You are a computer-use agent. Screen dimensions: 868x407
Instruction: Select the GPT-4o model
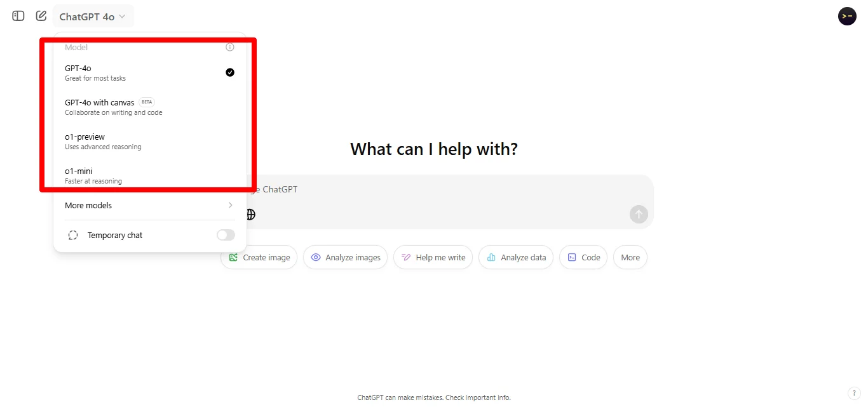(x=149, y=73)
